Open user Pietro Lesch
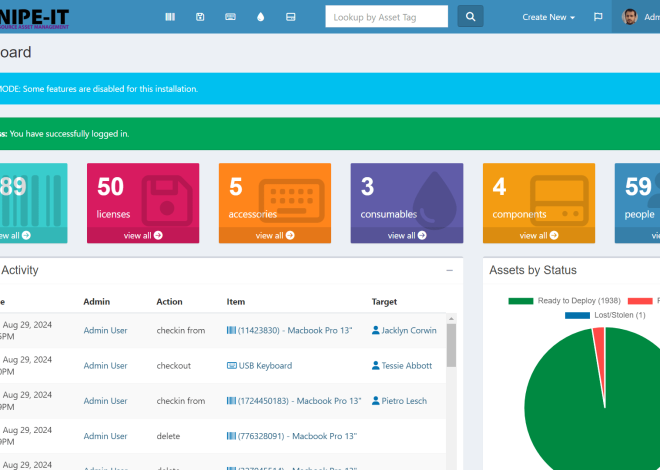The image size is (660, 470). 404,401
